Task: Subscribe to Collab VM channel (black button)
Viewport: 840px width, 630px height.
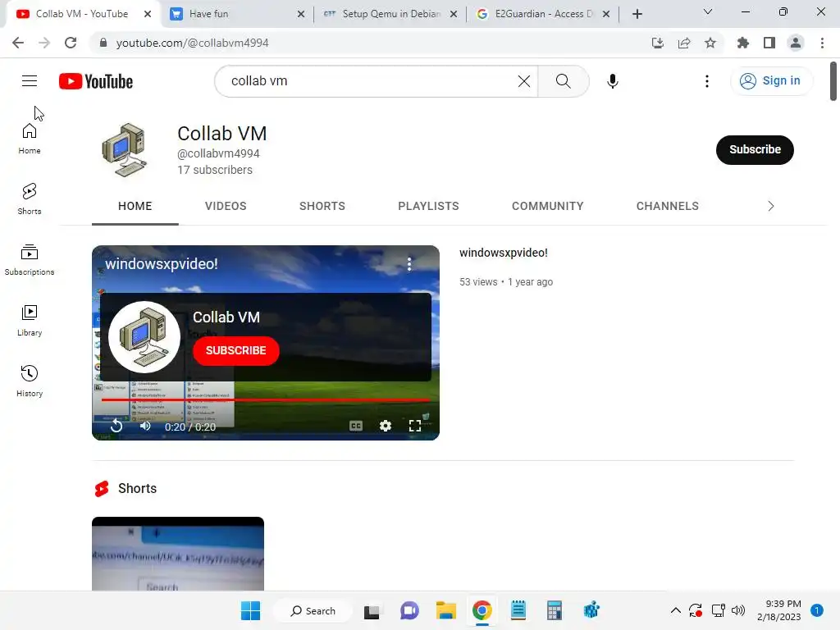Action: click(x=755, y=149)
